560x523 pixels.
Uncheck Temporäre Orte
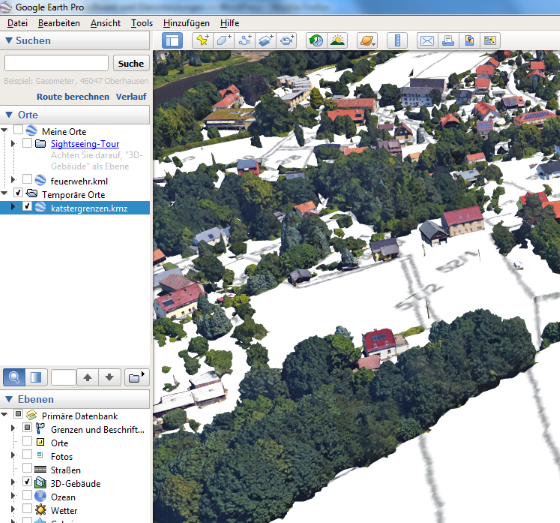(18, 193)
